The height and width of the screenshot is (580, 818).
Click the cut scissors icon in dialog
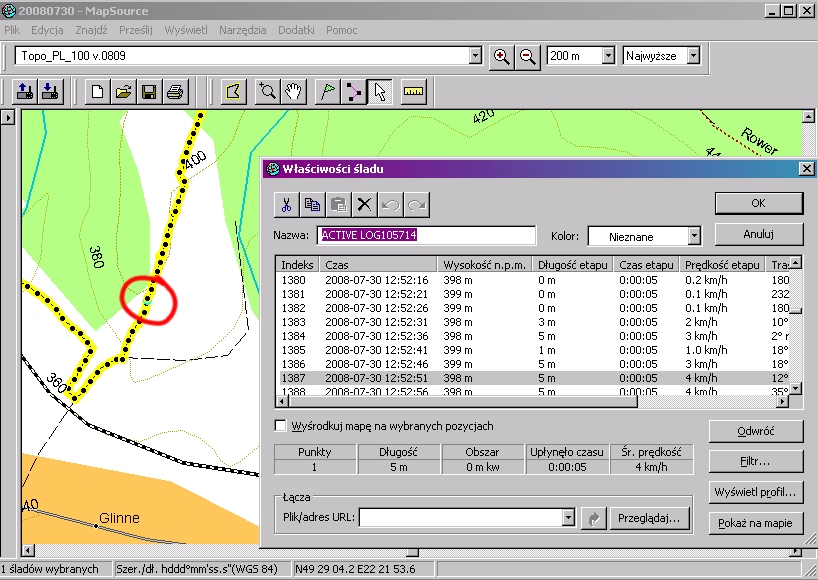coord(286,204)
